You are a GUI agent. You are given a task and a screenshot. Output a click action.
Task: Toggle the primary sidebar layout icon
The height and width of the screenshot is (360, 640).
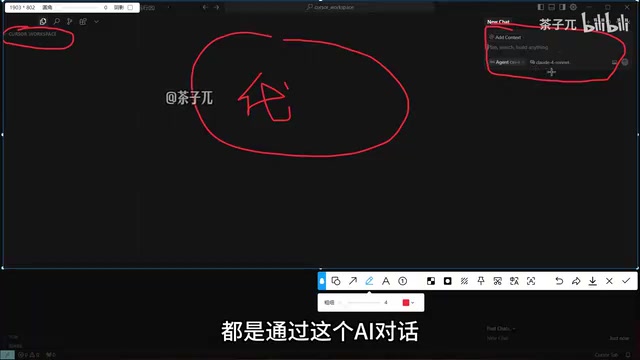(540, 7)
